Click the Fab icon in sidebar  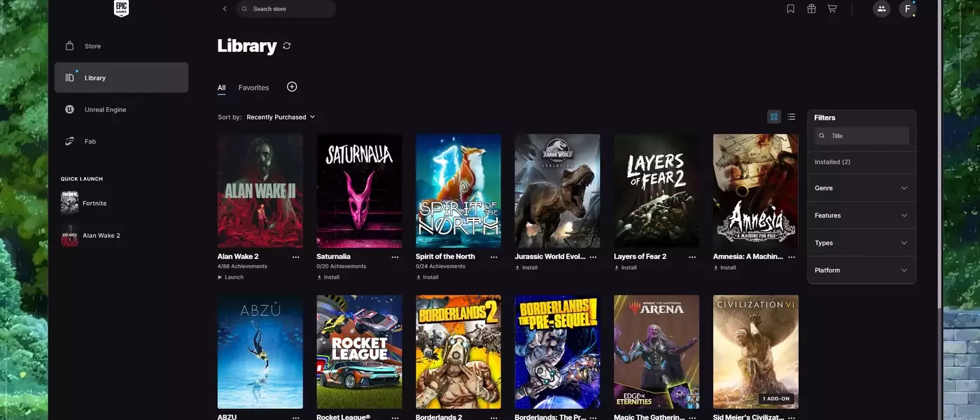[x=69, y=141]
